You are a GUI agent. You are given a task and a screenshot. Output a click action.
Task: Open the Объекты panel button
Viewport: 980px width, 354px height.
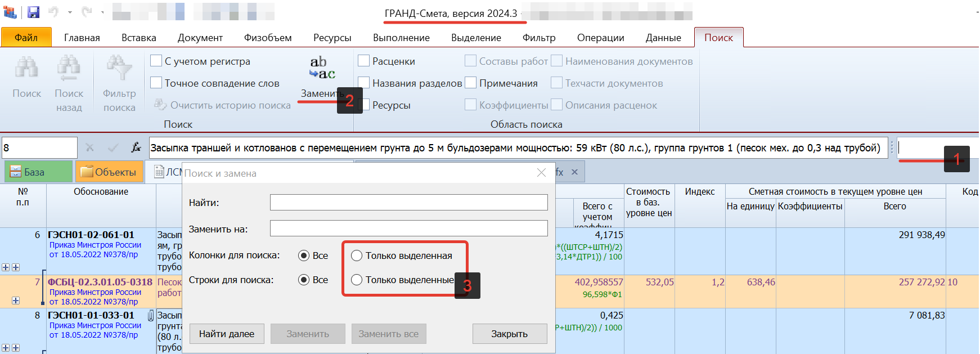click(x=109, y=172)
